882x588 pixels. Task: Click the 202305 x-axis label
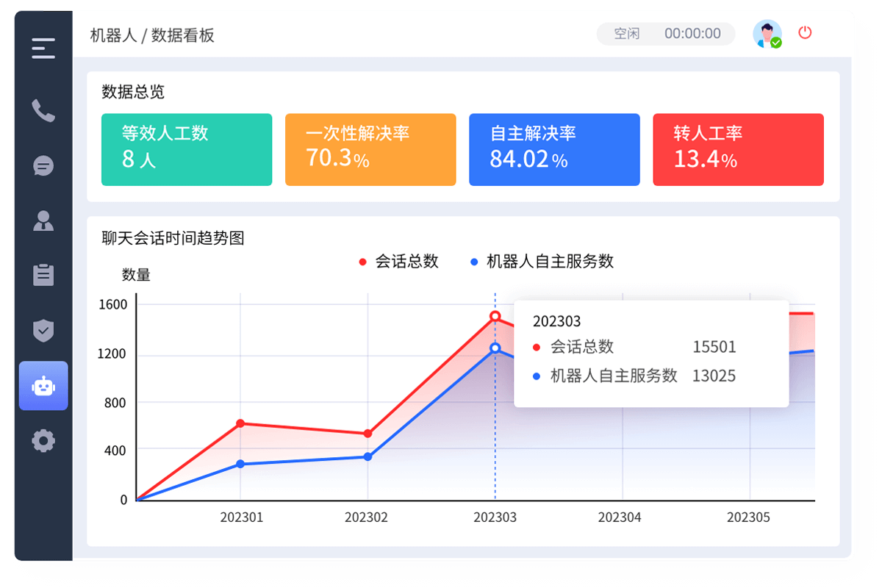click(748, 517)
